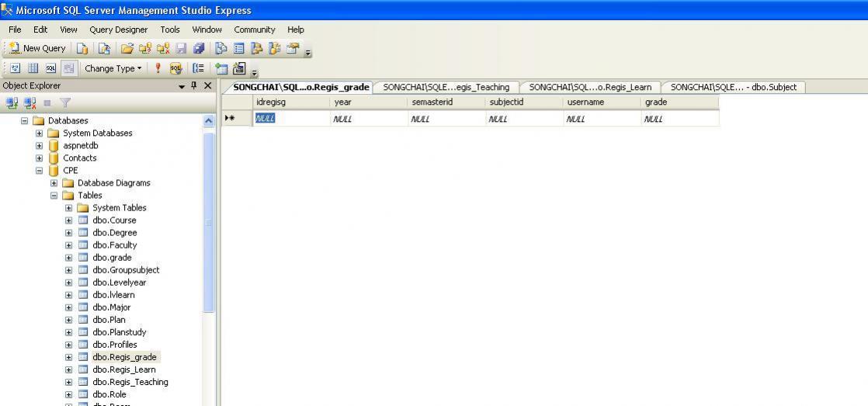Expand the System Databases node
The image size is (868, 406).
pos(39,134)
